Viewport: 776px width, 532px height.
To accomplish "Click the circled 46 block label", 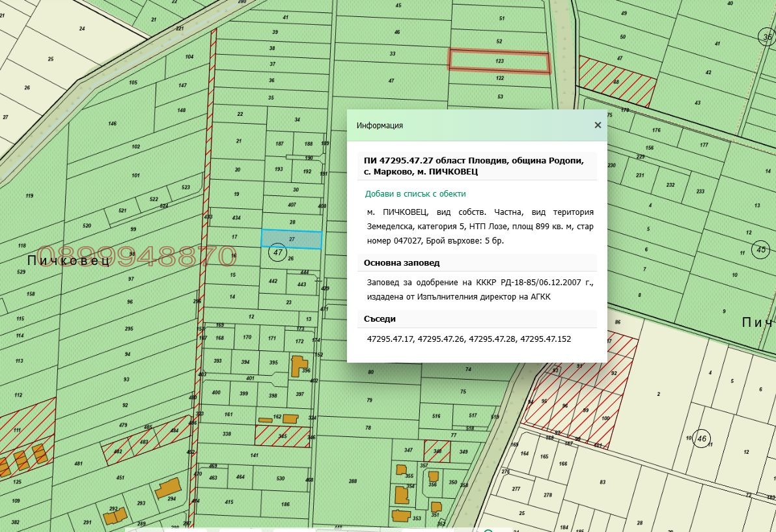I will click(x=701, y=438).
